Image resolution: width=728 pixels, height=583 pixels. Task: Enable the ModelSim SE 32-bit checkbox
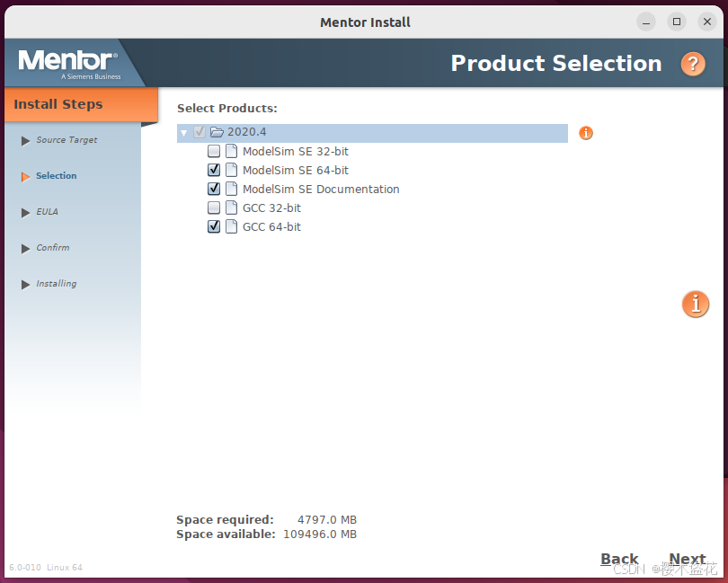(x=214, y=151)
